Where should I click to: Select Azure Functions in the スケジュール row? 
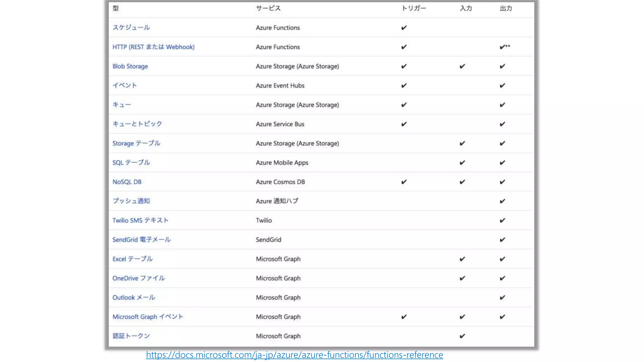[278, 28]
